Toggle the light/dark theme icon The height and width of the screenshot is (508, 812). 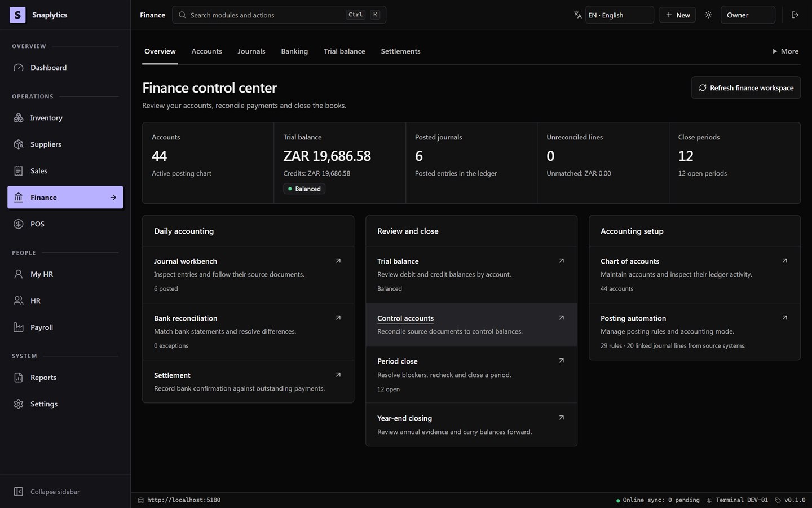click(x=708, y=15)
